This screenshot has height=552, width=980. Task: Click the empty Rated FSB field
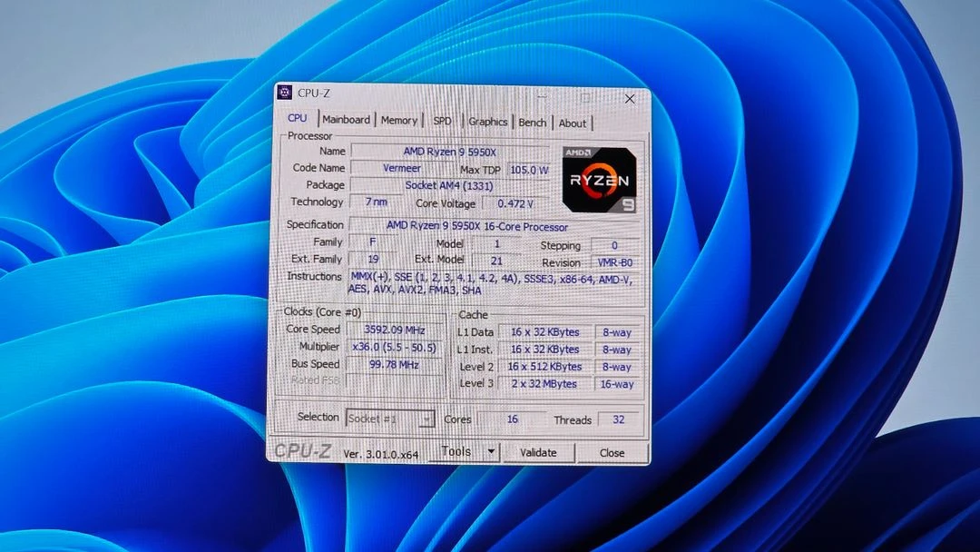[394, 380]
